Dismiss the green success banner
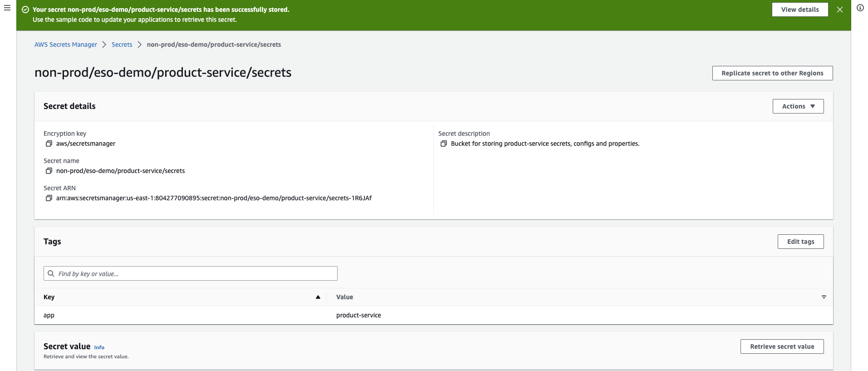Screen dimensions: 868x371 839,10
